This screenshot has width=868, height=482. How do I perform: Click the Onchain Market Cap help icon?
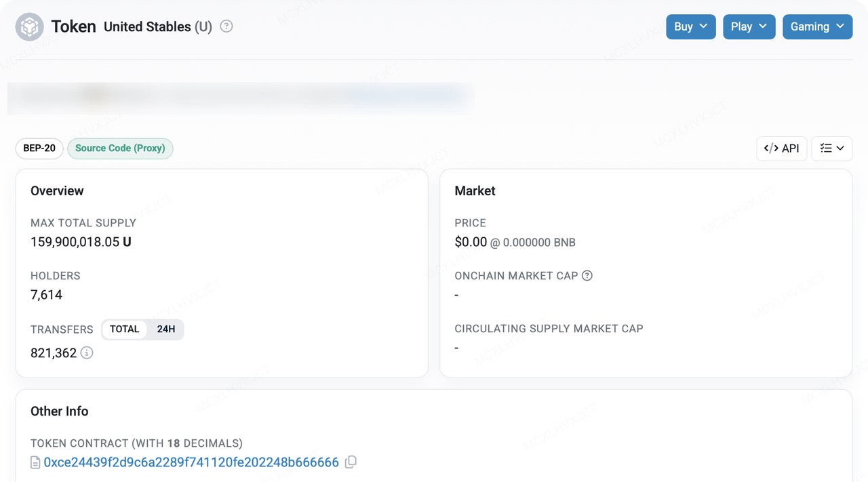click(587, 276)
